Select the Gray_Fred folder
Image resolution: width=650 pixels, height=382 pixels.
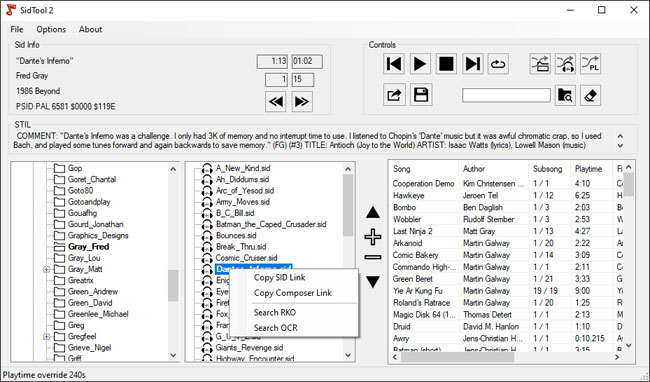click(88, 247)
